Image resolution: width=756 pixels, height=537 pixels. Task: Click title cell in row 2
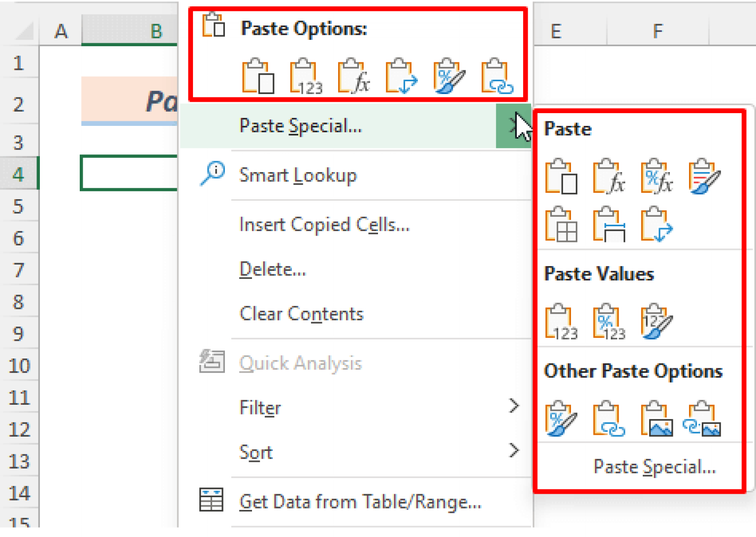(129, 101)
